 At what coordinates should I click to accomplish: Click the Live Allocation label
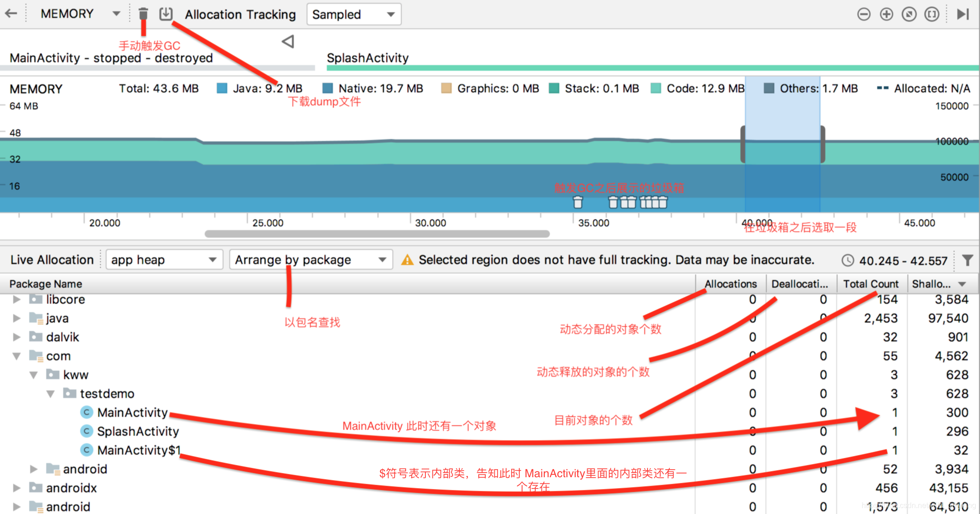(52, 260)
